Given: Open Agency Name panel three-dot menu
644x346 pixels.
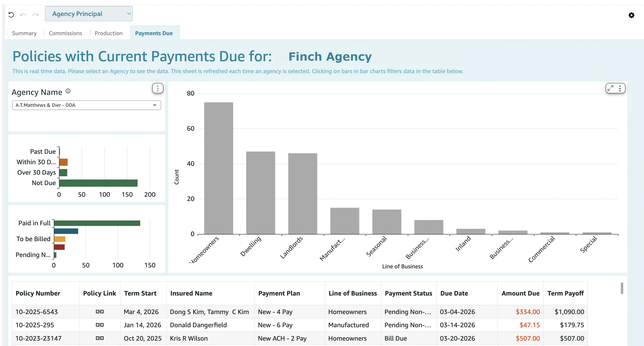Looking at the screenshot, I should point(158,88).
